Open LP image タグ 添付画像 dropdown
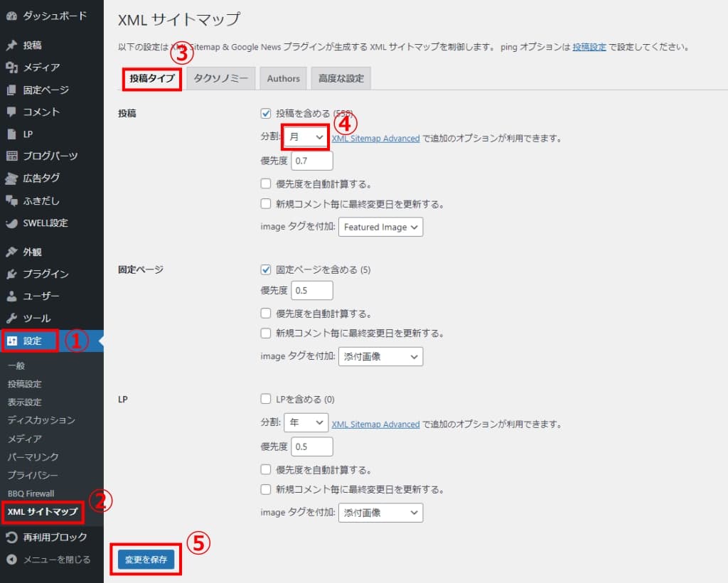The height and width of the screenshot is (583, 728). coord(381,513)
